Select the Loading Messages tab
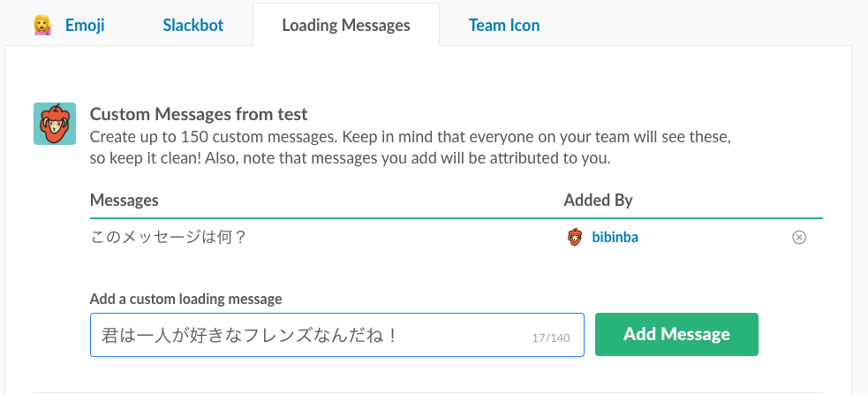Image resolution: width=868 pixels, height=395 pixels. (x=346, y=26)
